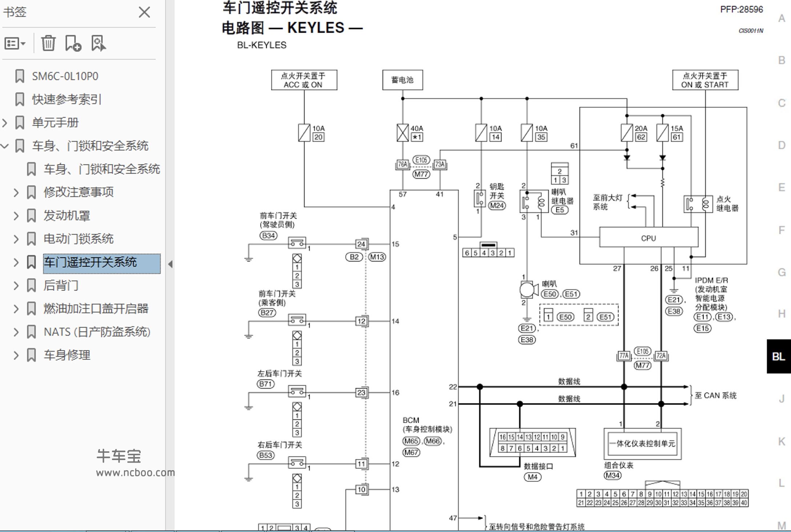The image size is (791, 532).
Task: Open the bookmark options dropdown menu
Action: (x=15, y=44)
